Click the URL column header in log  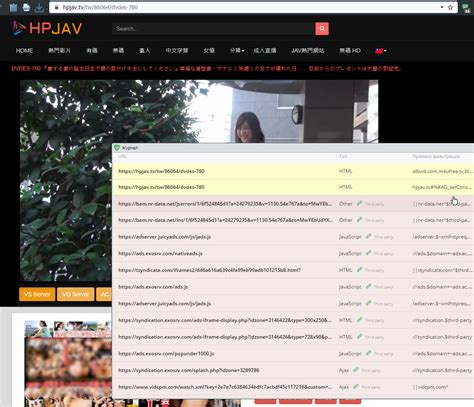(122, 156)
